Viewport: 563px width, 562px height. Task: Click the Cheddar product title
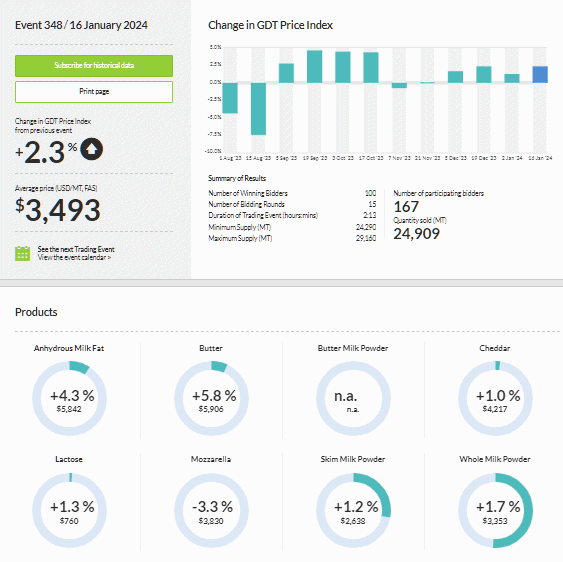pyautogui.click(x=495, y=348)
